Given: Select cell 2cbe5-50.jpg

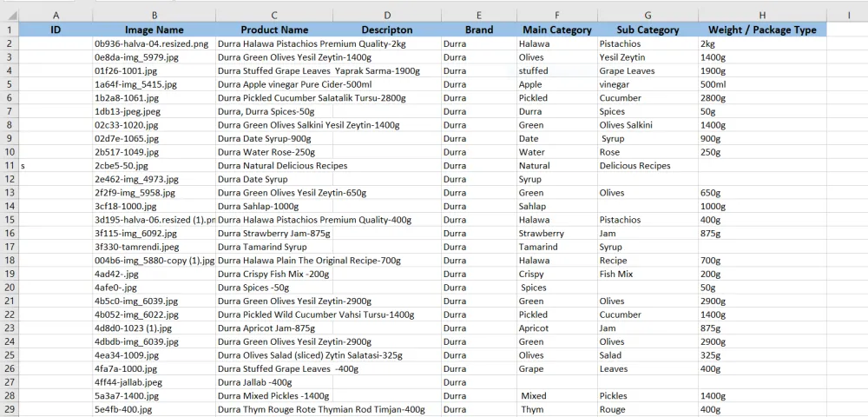Looking at the screenshot, I should (x=154, y=166).
